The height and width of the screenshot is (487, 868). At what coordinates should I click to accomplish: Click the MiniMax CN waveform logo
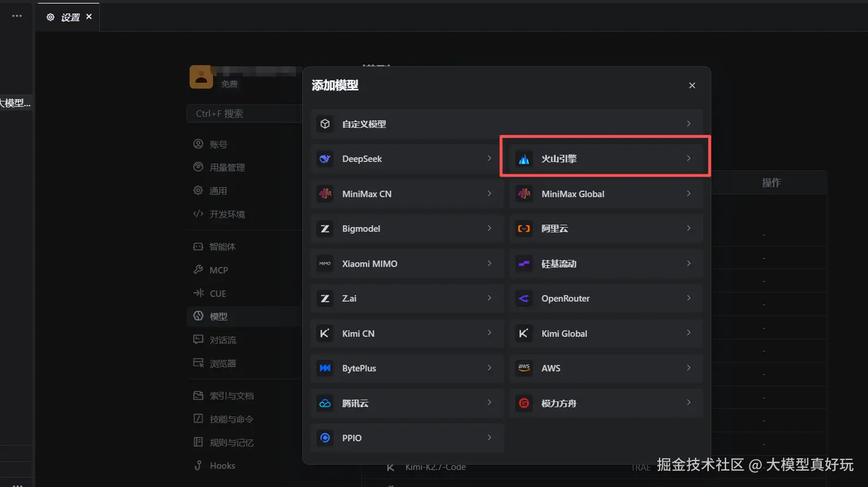point(325,194)
